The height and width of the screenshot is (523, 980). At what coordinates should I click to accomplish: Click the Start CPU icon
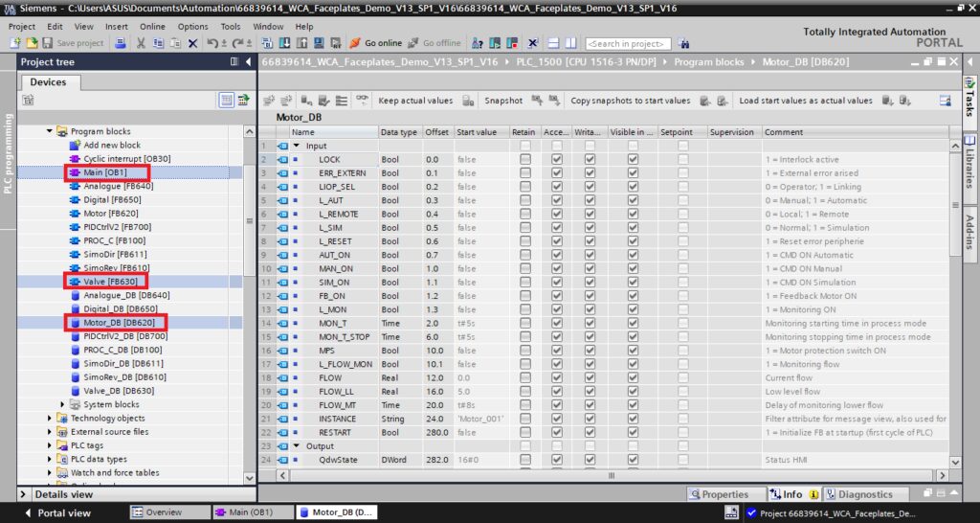point(495,43)
